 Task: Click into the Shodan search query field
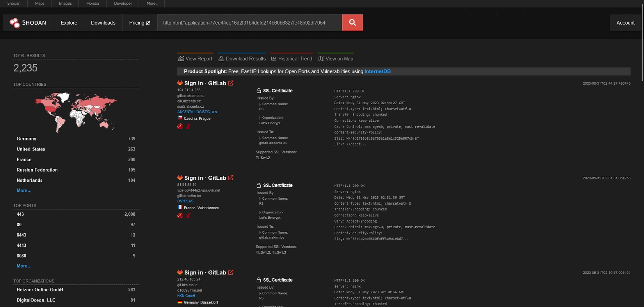(250, 23)
